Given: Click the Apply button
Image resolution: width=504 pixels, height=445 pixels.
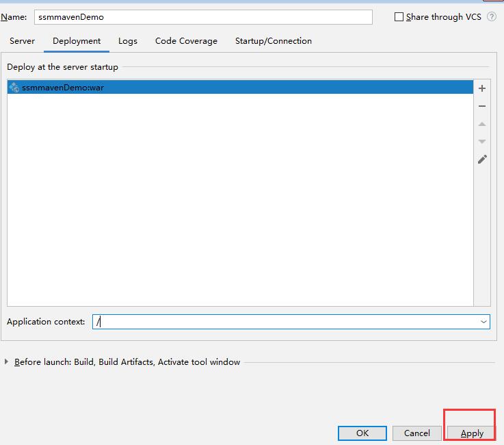Looking at the screenshot, I should pyautogui.click(x=472, y=433).
